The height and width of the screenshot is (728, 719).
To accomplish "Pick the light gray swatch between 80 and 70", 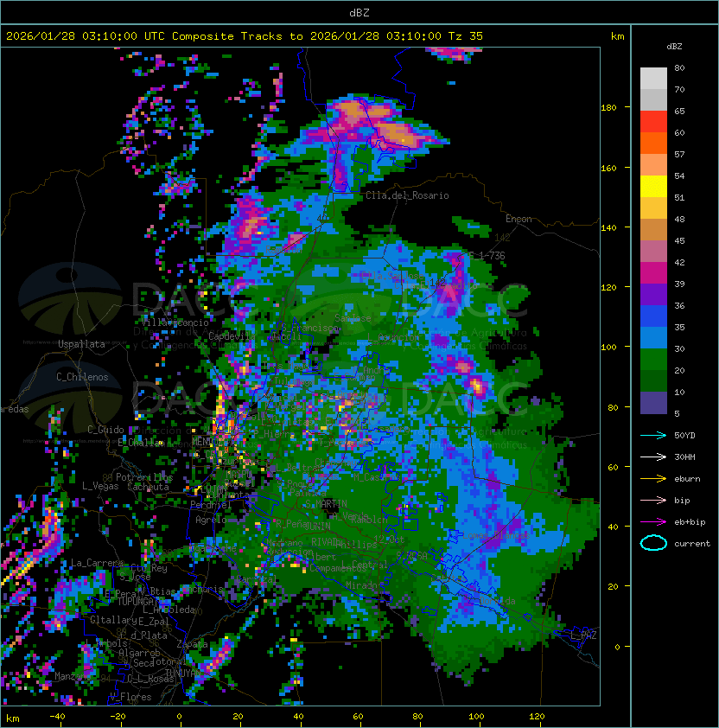I will (653, 79).
